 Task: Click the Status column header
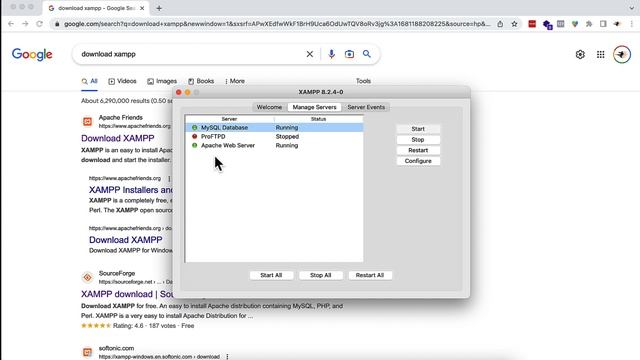pos(318,119)
